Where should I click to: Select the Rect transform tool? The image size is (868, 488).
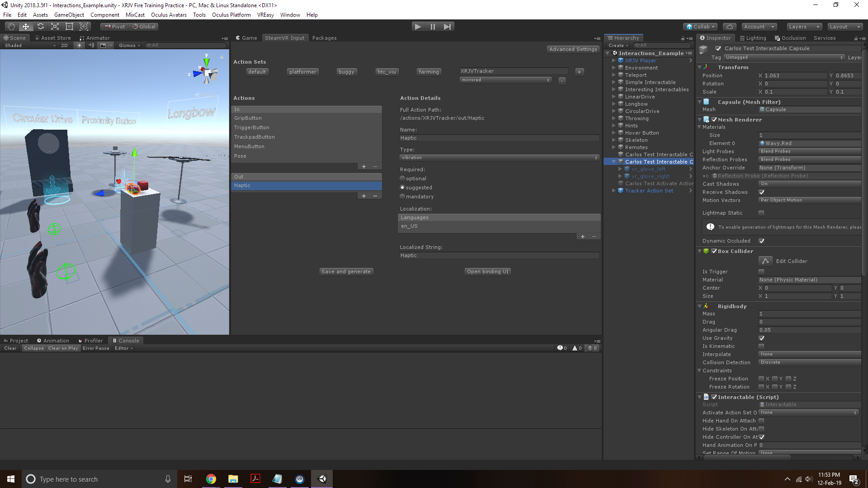[69, 26]
